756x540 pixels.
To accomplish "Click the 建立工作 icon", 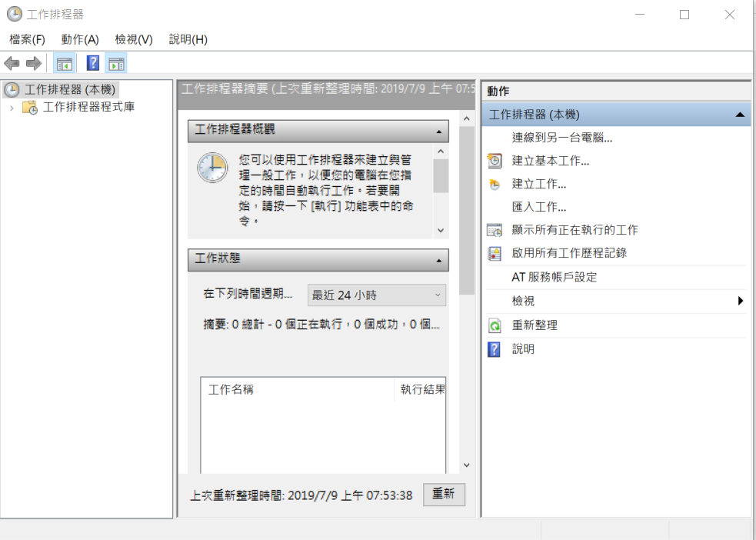I will [495, 184].
